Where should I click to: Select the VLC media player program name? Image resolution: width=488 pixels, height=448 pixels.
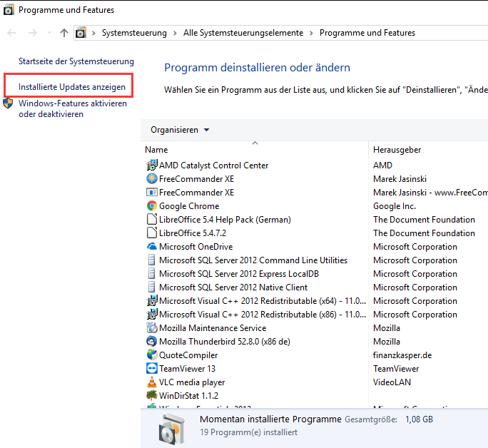coord(192,382)
